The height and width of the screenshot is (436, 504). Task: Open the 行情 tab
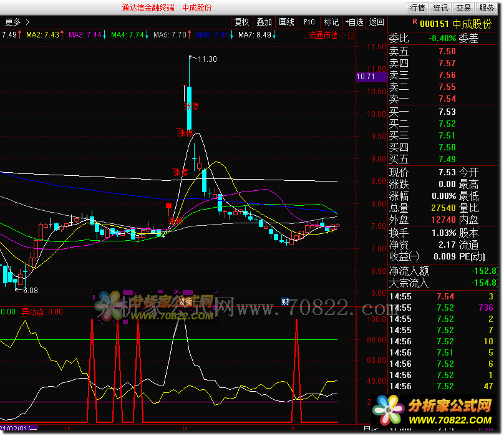point(417,7)
